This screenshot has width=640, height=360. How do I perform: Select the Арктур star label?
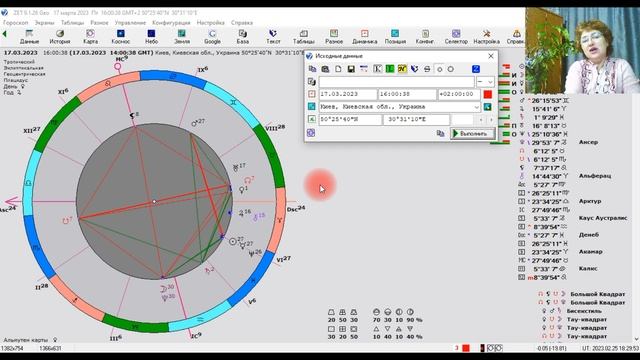(590, 201)
